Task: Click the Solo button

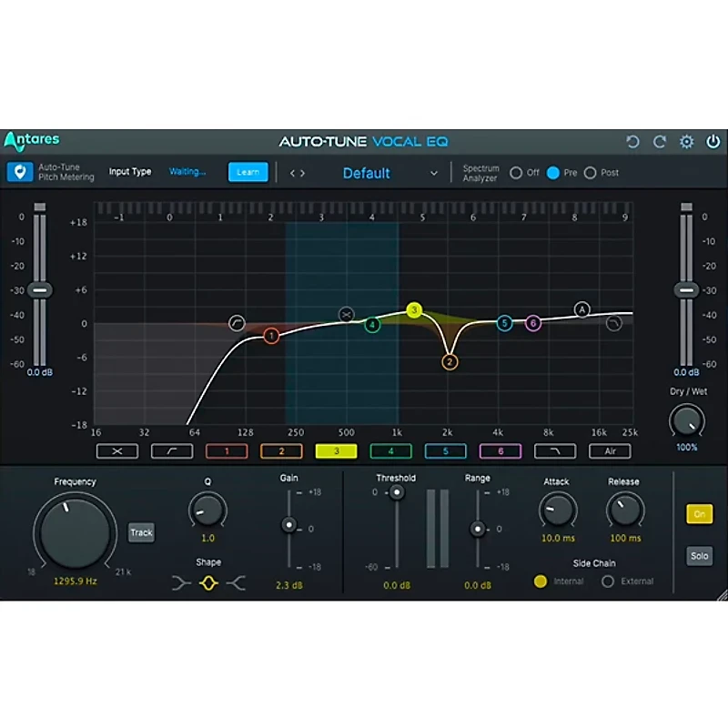Action: coord(700,555)
